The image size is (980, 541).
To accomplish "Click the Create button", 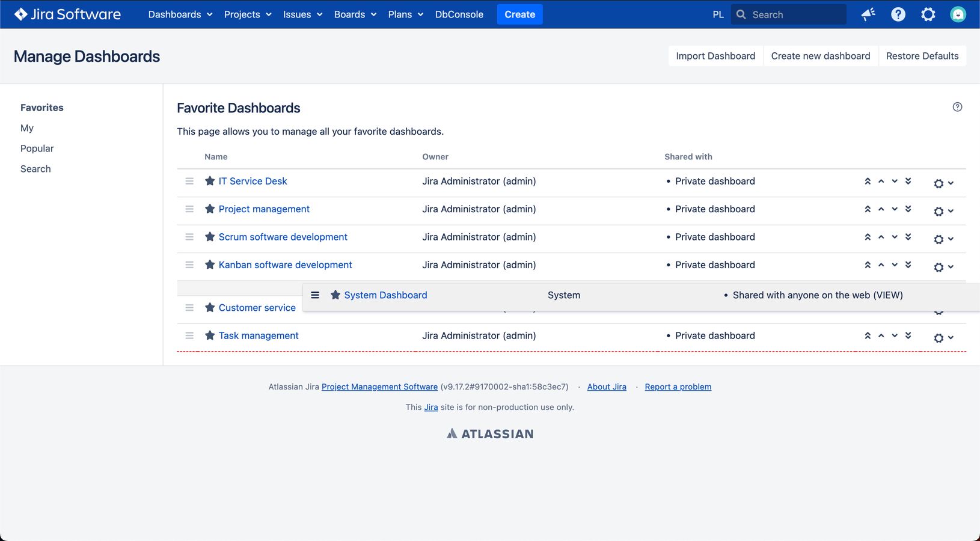I will click(x=520, y=14).
